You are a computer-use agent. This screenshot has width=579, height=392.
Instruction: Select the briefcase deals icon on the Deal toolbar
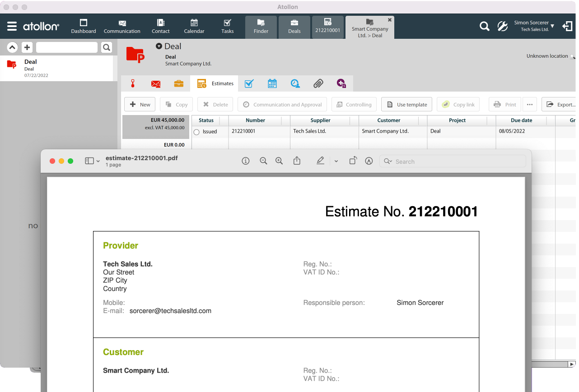point(179,83)
